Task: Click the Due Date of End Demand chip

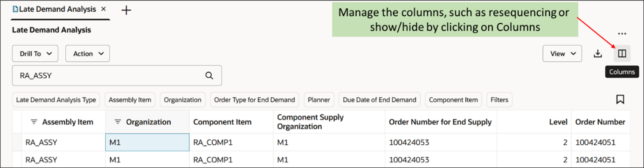Action: 380,100
